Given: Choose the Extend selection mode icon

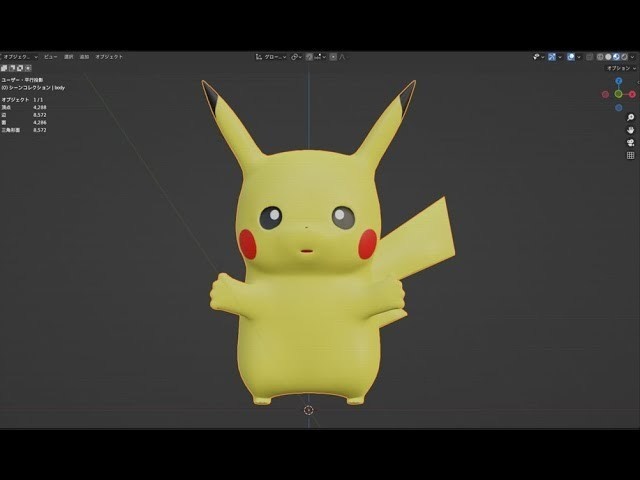Looking at the screenshot, I should pyautogui.click(x=12, y=68).
